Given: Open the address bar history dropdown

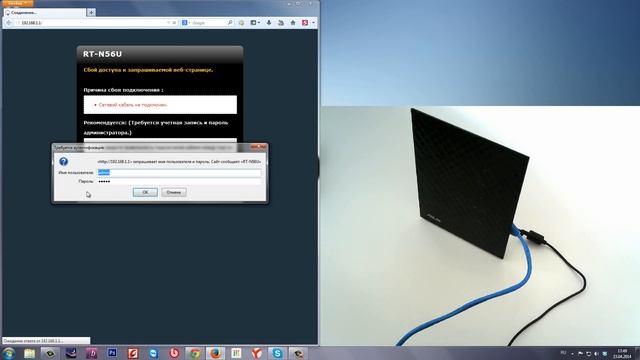Looking at the screenshot, I should (168, 23).
